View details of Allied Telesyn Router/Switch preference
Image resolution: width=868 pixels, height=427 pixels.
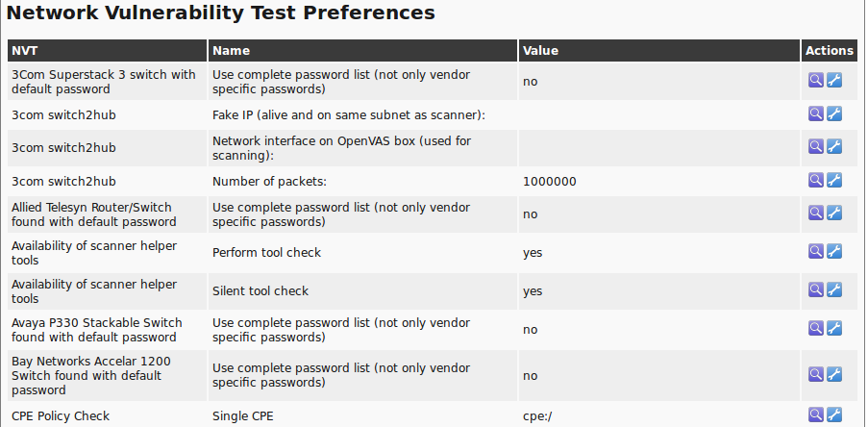click(x=815, y=213)
